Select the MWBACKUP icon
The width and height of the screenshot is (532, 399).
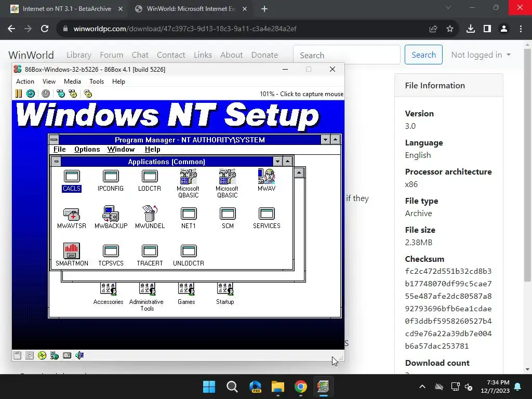point(111,218)
